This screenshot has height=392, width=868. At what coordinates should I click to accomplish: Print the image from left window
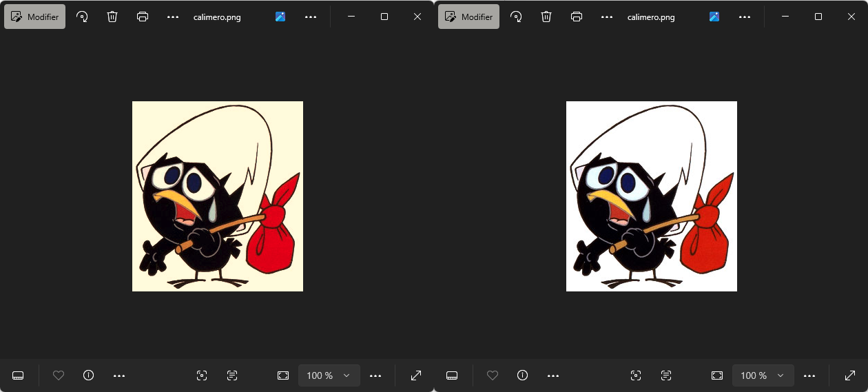(x=143, y=17)
